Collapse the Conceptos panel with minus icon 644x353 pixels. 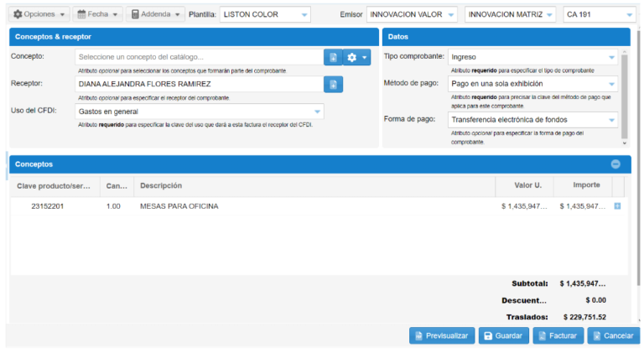pyautogui.click(x=615, y=165)
